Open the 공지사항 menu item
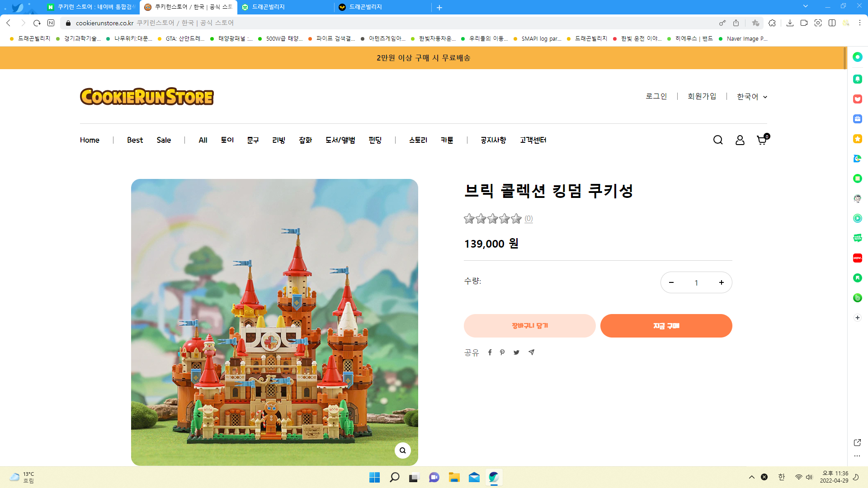The image size is (868, 488). (x=493, y=140)
